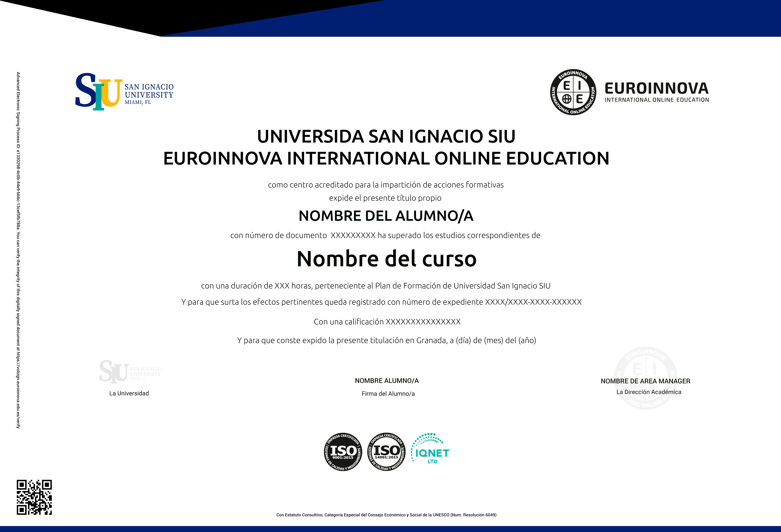Click the UNESCO 'Con Estatuto Consultivo' footer line
The width and height of the screenshot is (781, 532).
(386, 515)
